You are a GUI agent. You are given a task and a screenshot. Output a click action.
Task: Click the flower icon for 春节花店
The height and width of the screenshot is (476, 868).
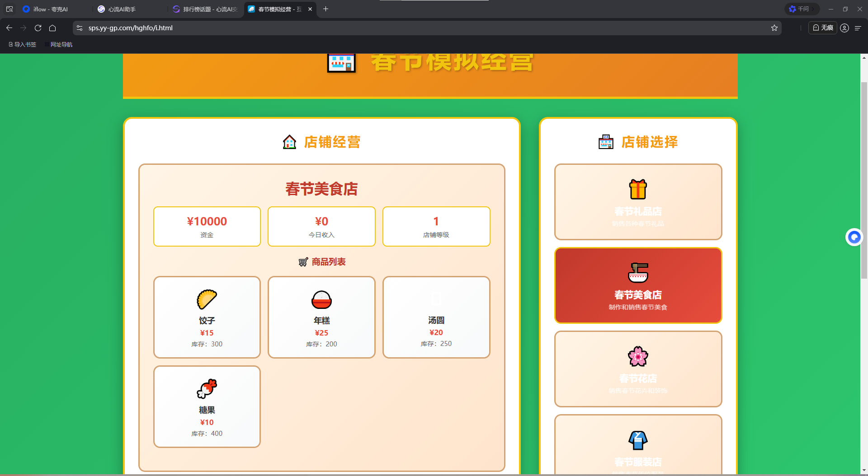pyautogui.click(x=638, y=356)
